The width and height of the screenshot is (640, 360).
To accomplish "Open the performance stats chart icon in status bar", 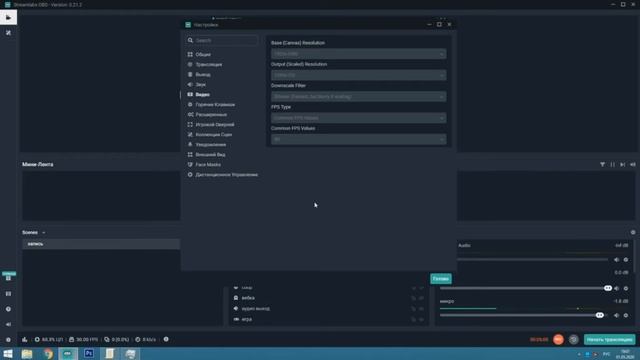I will pos(25,340).
